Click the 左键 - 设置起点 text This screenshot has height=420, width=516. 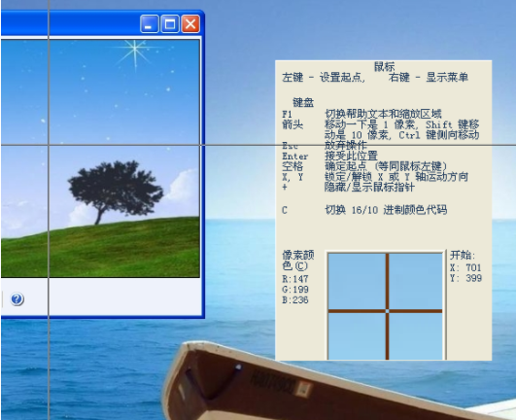pyautogui.click(x=324, y=78)
